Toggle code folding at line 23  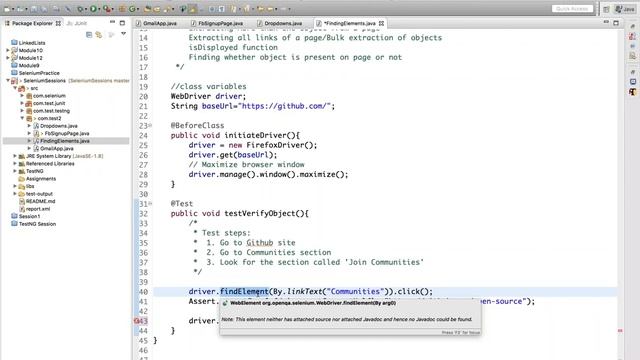coord(150,125)
